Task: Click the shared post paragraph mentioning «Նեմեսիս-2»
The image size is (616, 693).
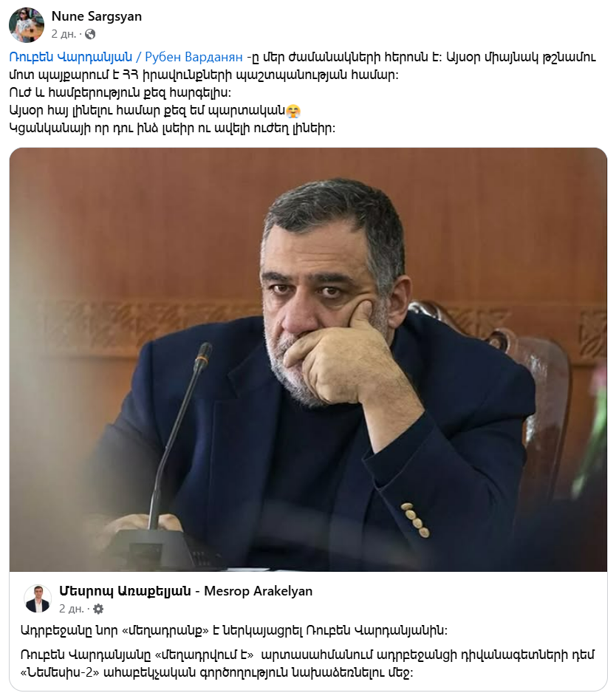Action: pyautogui.click(x=307, y=664)
